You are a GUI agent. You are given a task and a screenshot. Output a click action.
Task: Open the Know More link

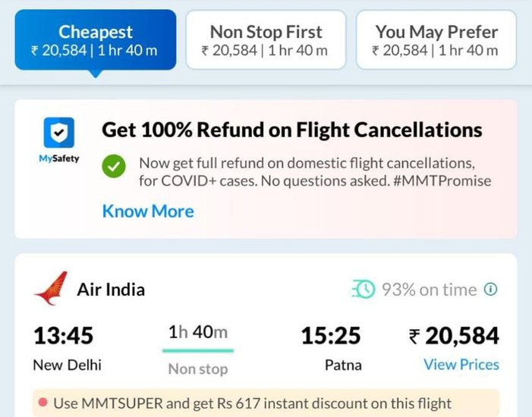pos(148,211)
